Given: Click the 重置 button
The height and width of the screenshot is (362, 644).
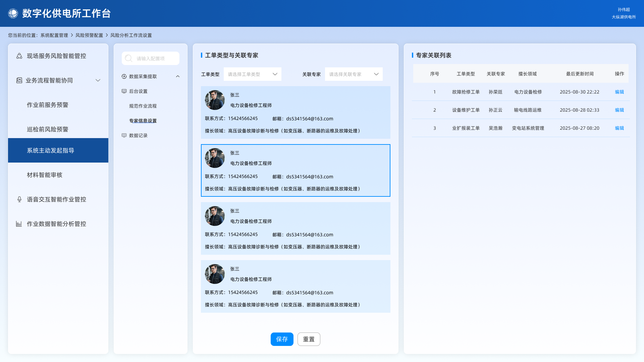Looking at the screenshot, I should [309, 339].
